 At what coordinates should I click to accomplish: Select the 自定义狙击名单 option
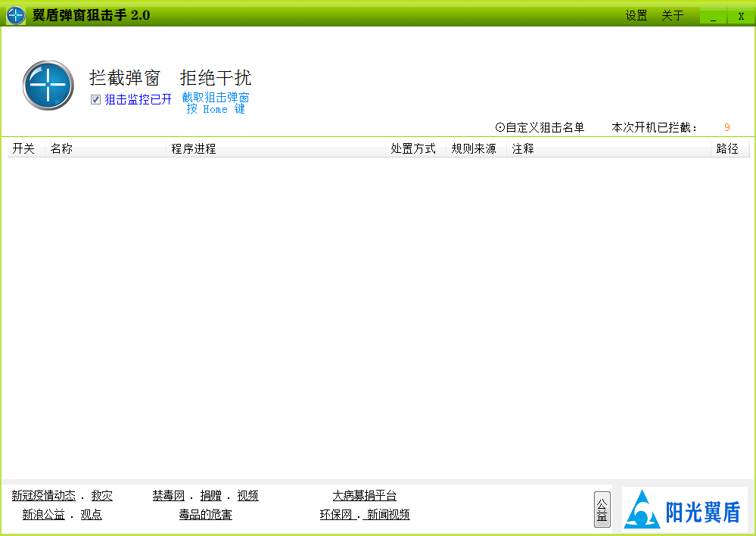[540, 127]
